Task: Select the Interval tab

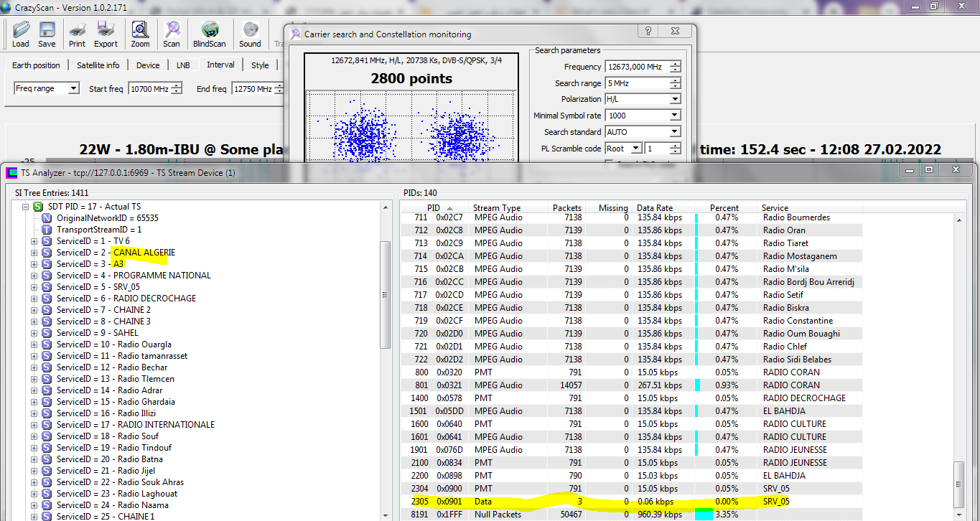Action: tap(220, 65)
